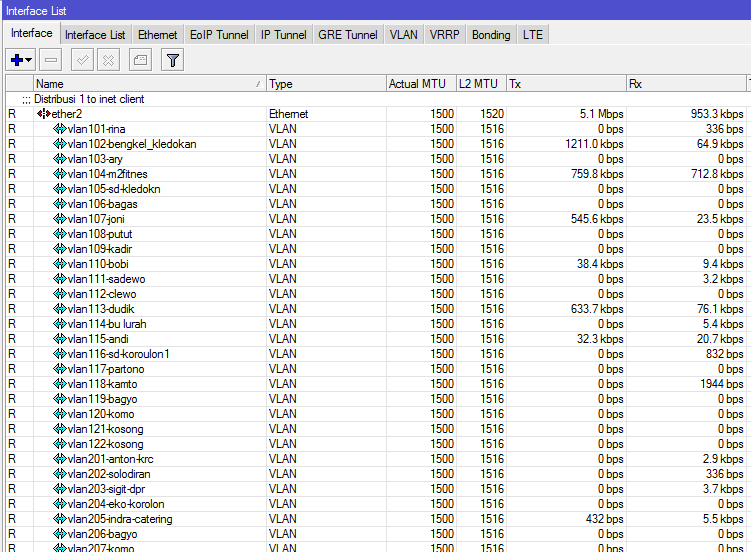Click the vlan110-bobi VLAN icon
Viewport: 751px width, 552px height.
click(x=59, y=264)
